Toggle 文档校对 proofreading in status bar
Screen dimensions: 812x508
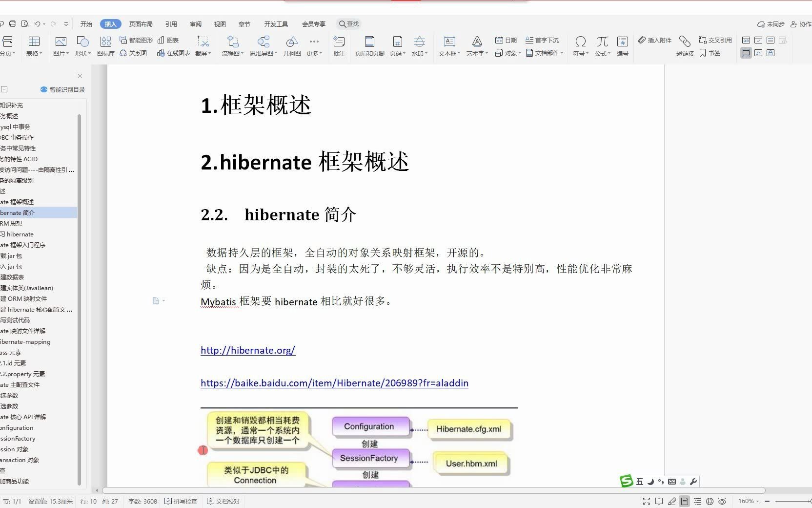223,501
